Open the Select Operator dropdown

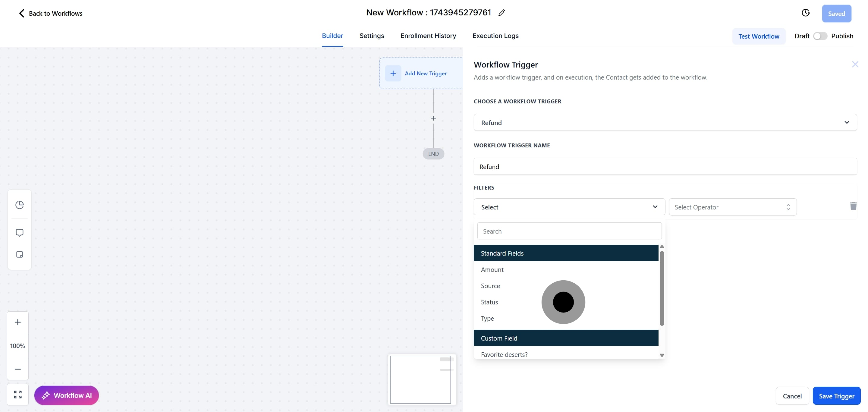point(733,207)
